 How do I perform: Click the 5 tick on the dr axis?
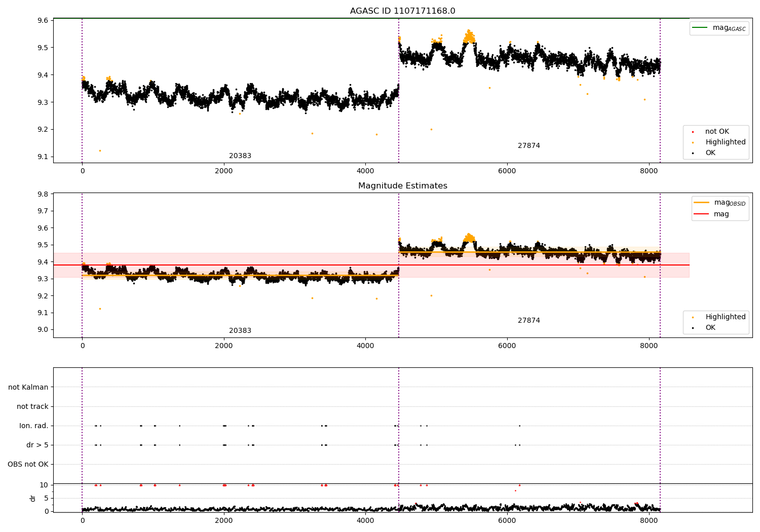pos(46,498)
